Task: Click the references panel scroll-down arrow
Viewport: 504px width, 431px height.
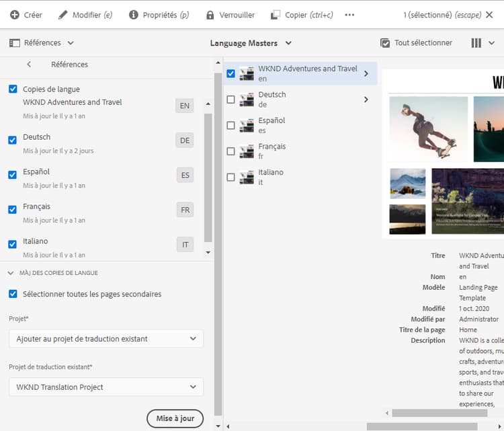Action: tap(218, 426)
